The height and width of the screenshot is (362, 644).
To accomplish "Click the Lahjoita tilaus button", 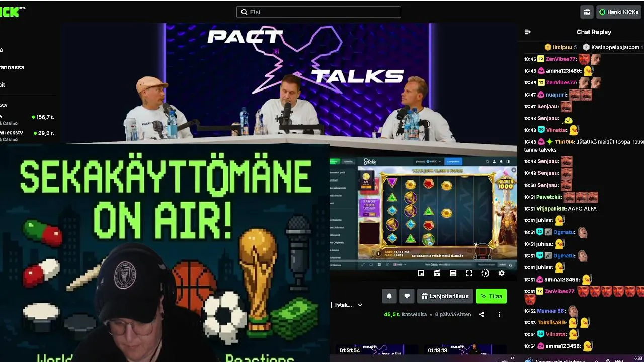I will (x=445, y=296).
